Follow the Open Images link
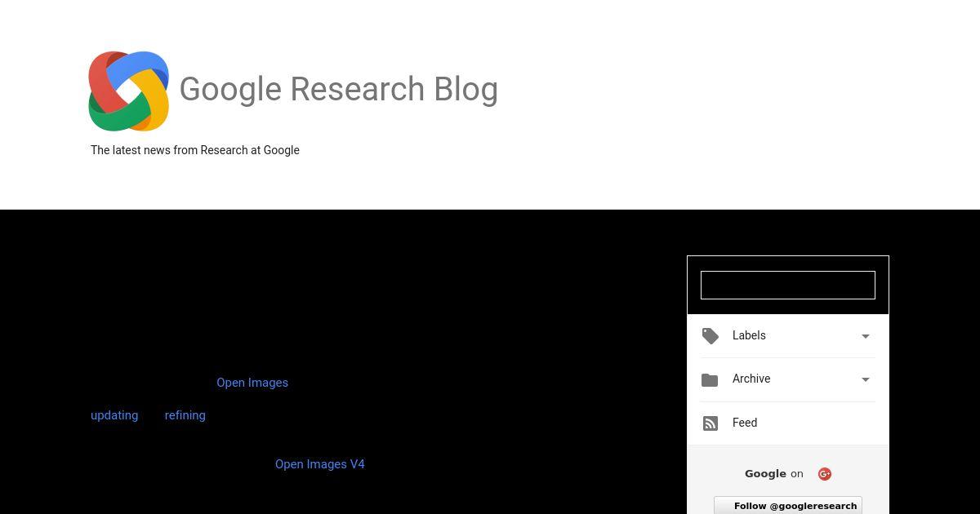 tap(252, 383)
